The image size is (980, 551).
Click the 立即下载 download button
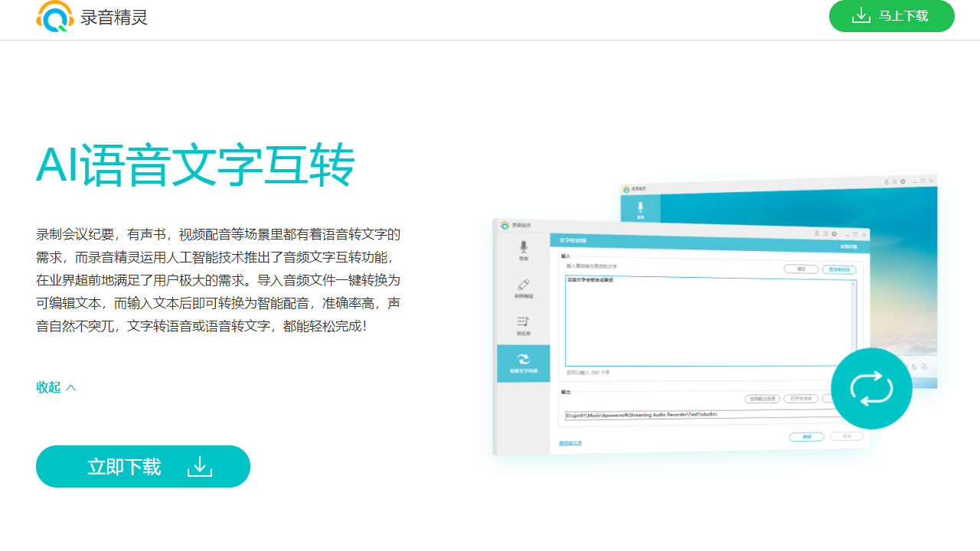point(142,466)
